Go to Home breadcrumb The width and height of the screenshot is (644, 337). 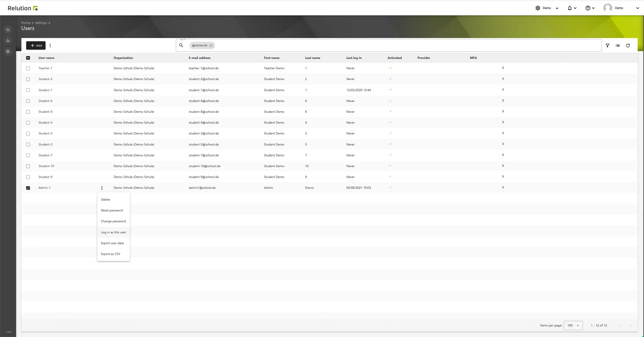26,23
